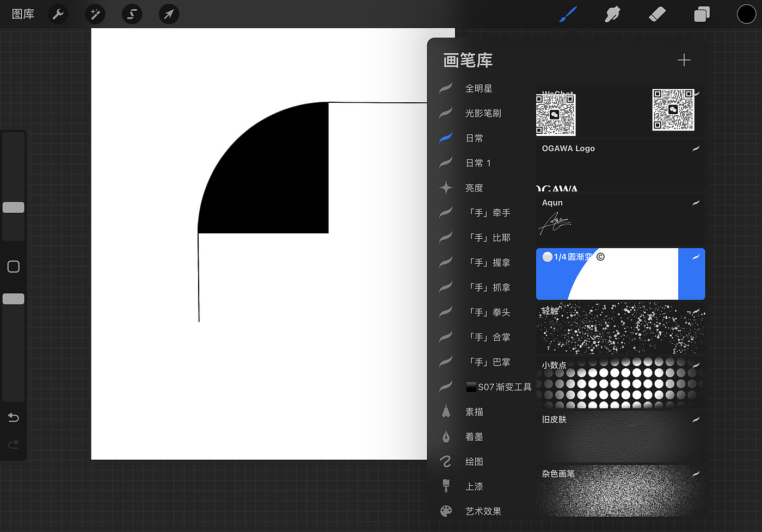Open the 素描 brush category

click(x=474, y=412)
